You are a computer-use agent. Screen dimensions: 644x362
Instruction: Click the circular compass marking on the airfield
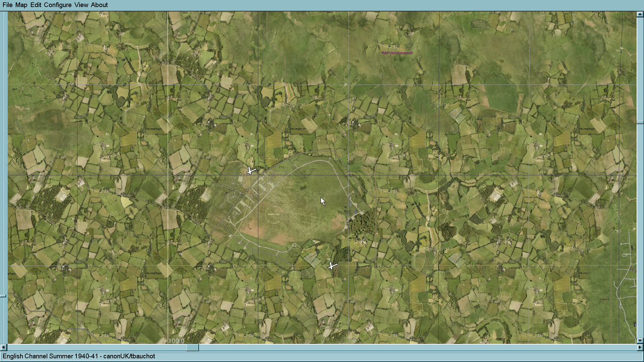point(272,215)
